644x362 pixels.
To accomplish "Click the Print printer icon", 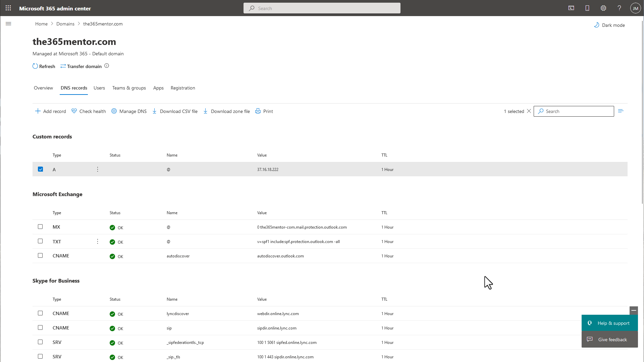I will point(258,111).
